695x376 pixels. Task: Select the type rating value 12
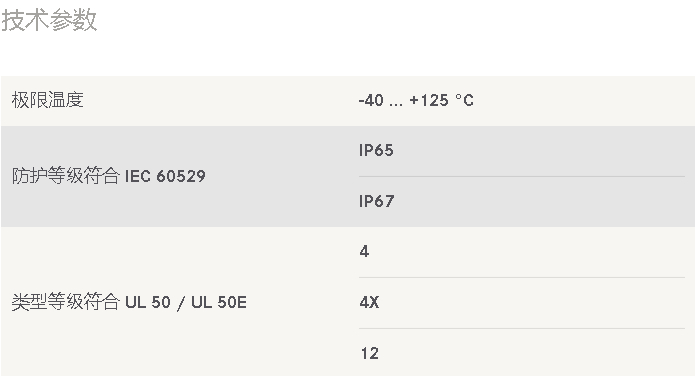click(x=370, y=353)
